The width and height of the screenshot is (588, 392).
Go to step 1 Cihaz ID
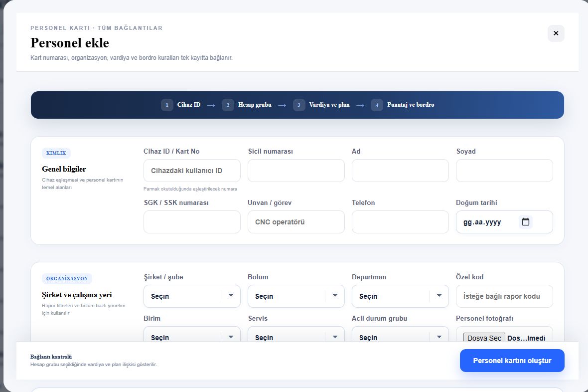pyautogui.click(x=181, y=105)
